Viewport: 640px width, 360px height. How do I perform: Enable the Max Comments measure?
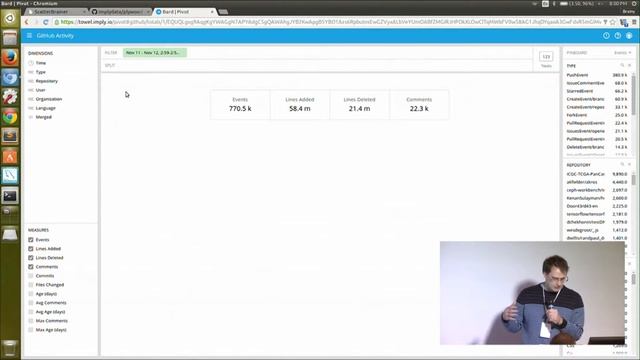point(31,320)
